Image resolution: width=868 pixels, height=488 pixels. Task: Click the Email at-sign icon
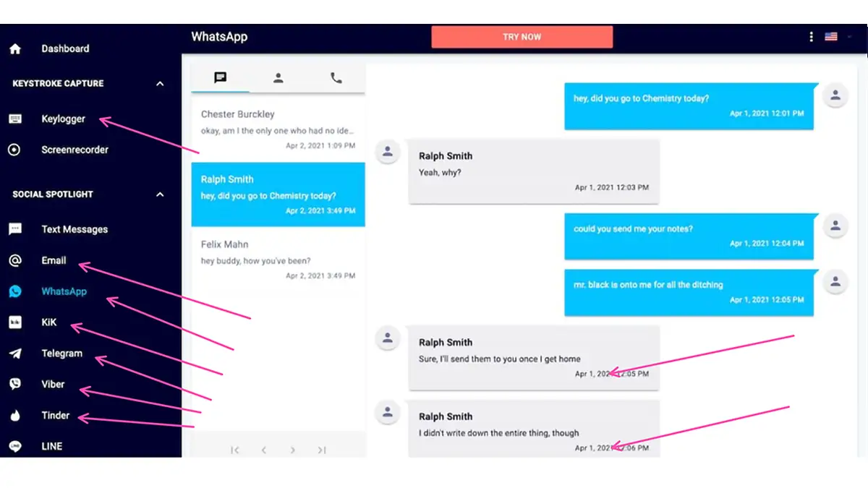[x=15, y=260]
